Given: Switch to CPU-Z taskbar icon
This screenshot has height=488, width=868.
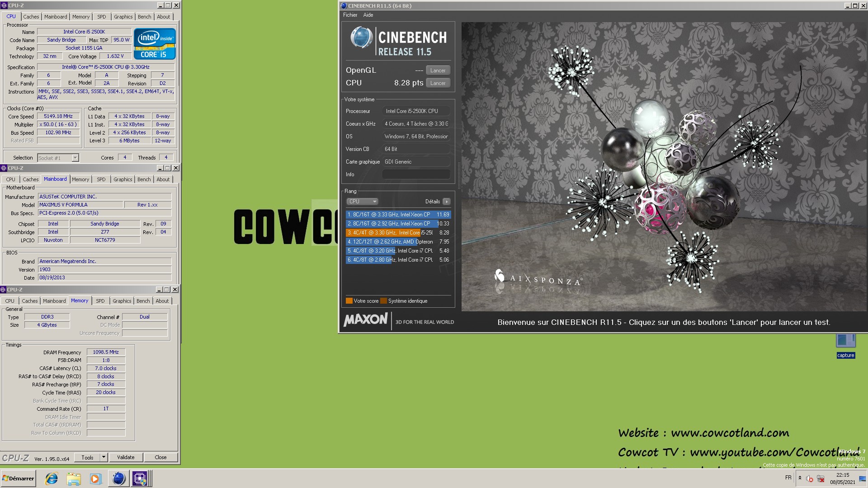Looking at the screenshot, I should pyautogui.click(x=140, y=479).
